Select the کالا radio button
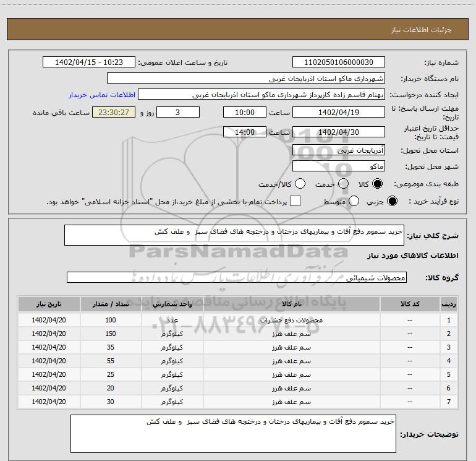The image size is (476, 461). click(377, 184)
